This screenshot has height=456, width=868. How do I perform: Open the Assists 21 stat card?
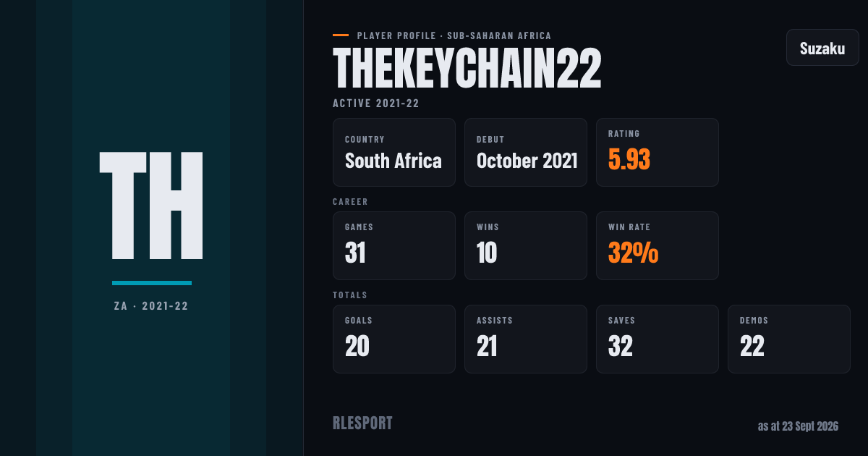tap(526, 339)
